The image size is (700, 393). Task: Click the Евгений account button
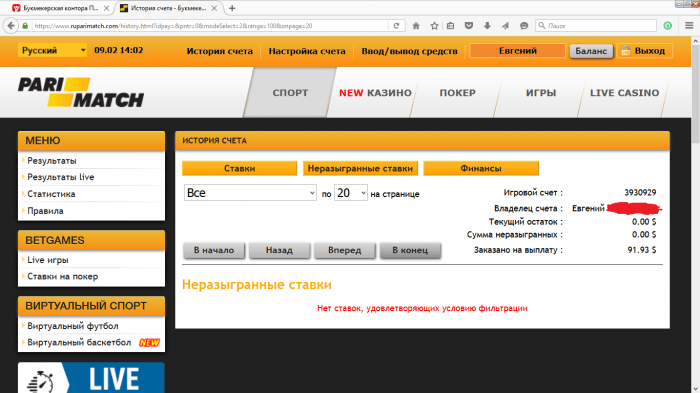tap(517, 51)
